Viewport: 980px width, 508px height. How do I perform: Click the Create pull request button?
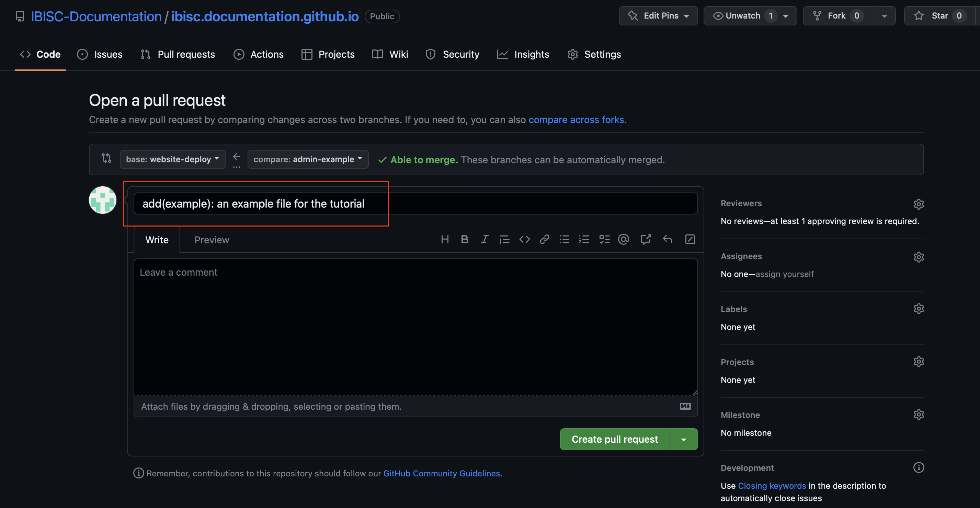(614, 439)
